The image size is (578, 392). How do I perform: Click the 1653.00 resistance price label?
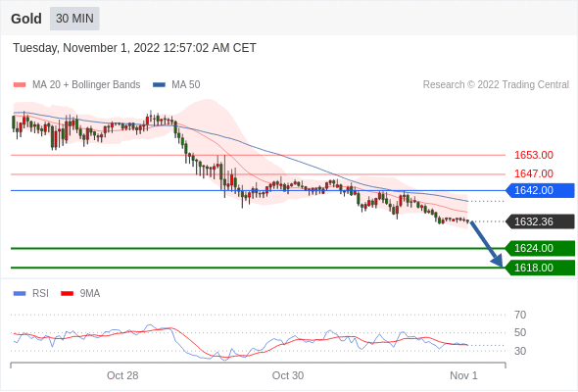533,155
